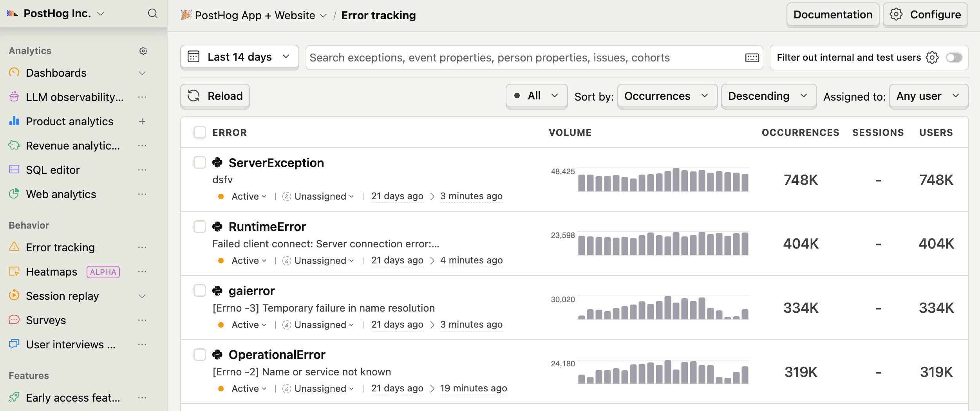Screen dimensions: 980x411
Task: Click the Documentation button
Action: click(833, 15)
